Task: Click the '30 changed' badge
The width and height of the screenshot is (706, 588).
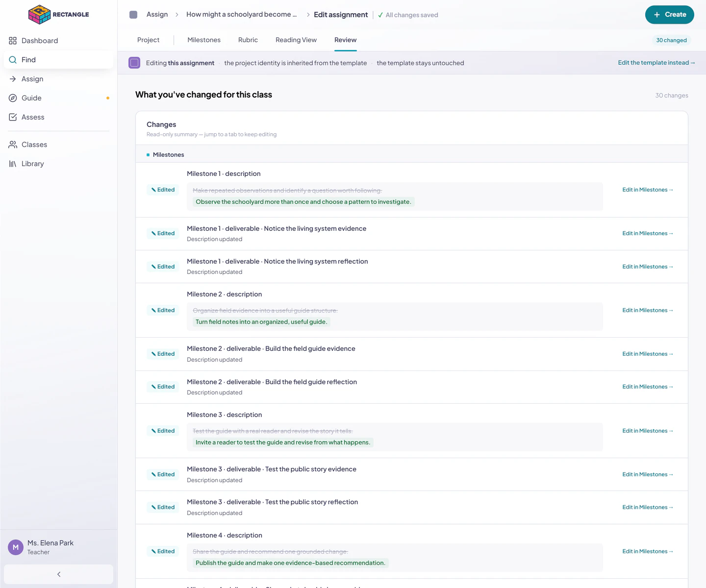Action: pos(671,40)
